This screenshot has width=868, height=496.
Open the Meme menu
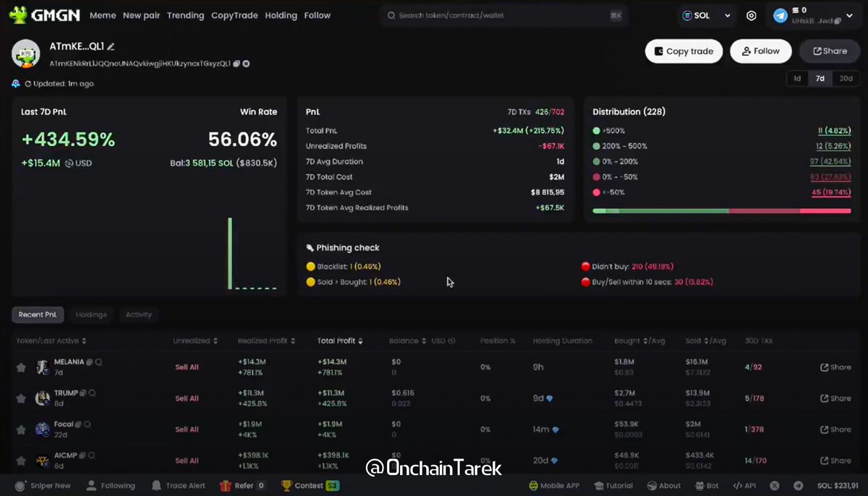coord(102,15)
